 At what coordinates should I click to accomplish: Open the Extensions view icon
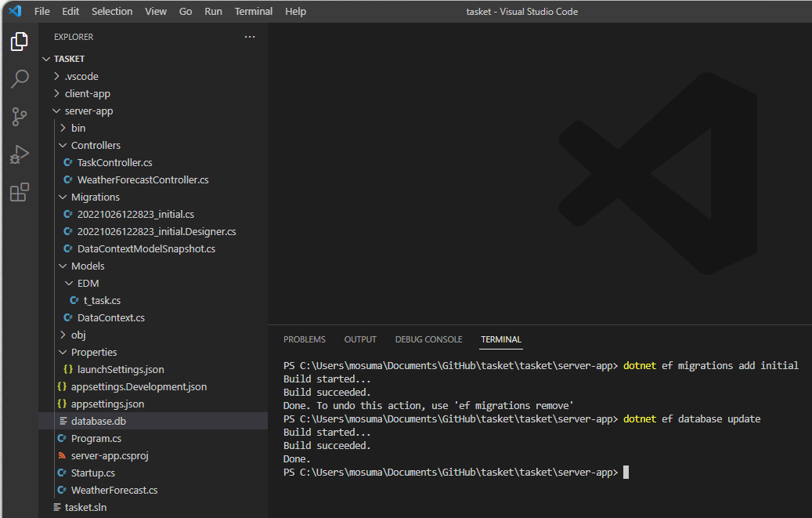tap(19, 192)
